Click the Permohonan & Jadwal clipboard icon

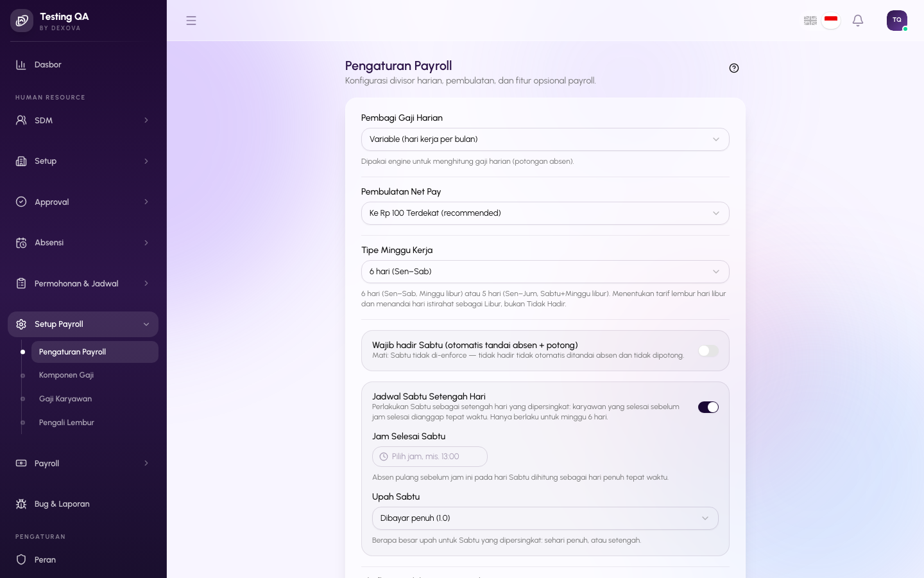(21, 283)
